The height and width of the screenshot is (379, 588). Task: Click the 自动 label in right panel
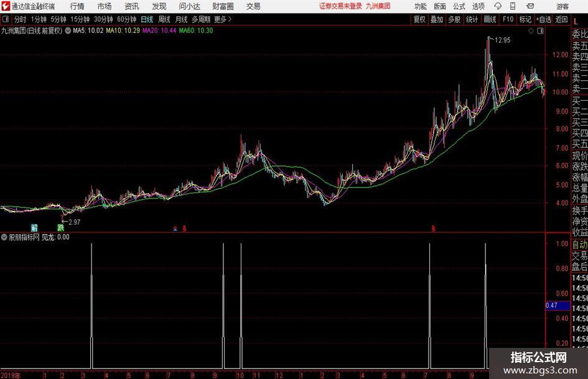(x=580, y=245)
